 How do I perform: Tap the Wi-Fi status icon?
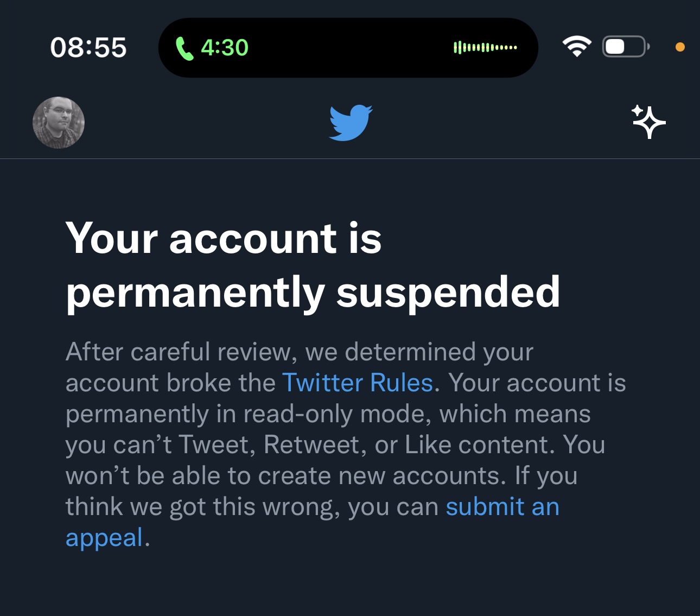click(577, 47)
